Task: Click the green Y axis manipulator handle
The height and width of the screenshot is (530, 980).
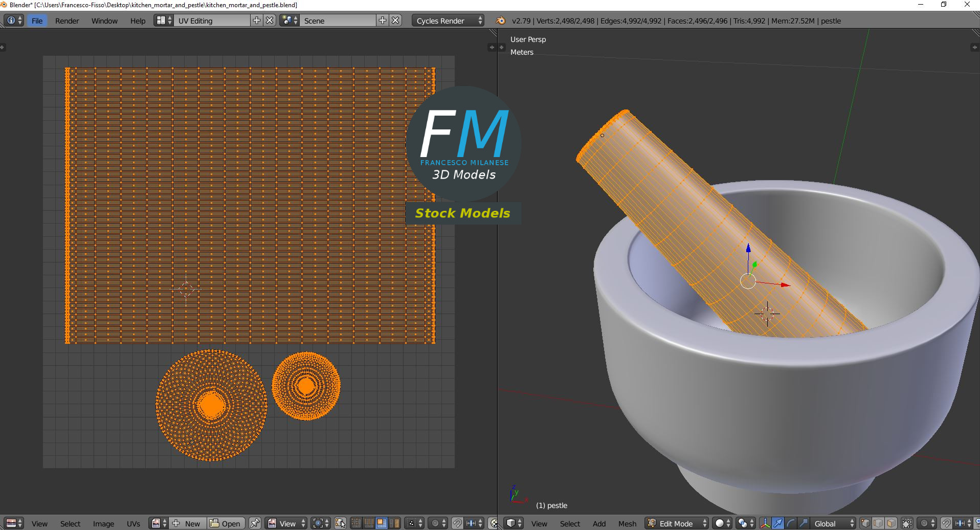Action: pos(754,265)
